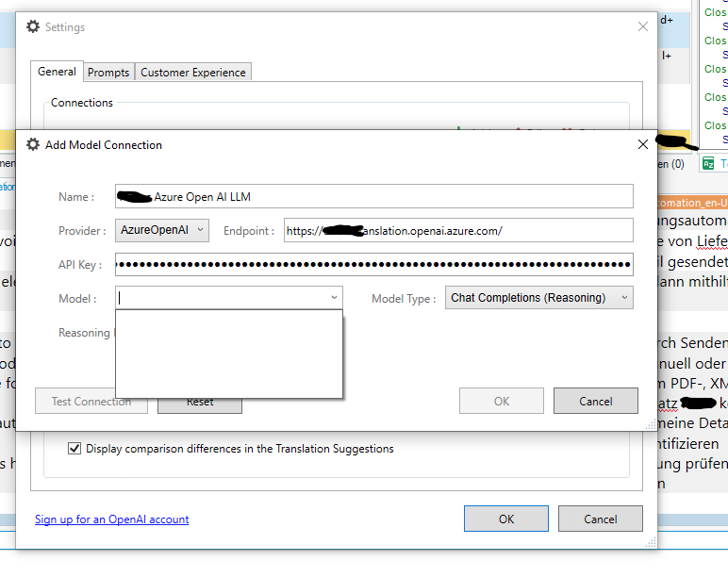Open the Model Type Chat Completions dropdown
Screen dimensions: 728x577
click(538, 298)
